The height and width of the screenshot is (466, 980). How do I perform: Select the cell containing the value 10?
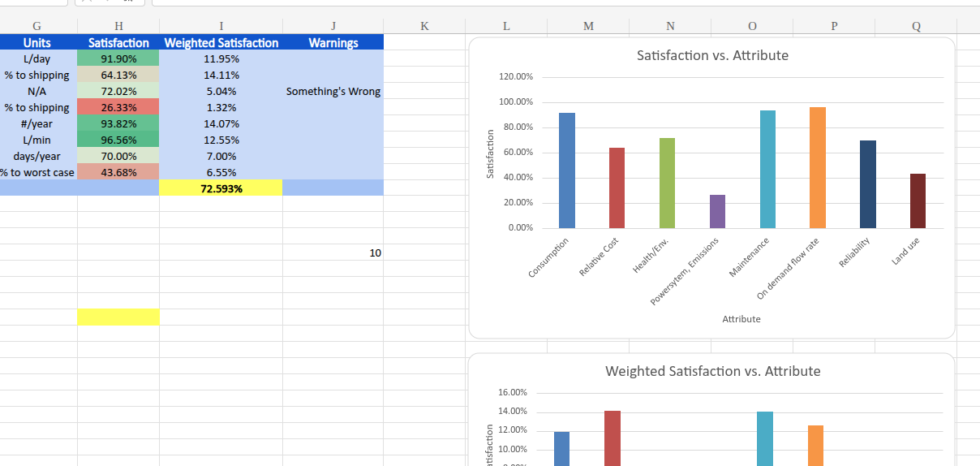[x=333, y=253]
